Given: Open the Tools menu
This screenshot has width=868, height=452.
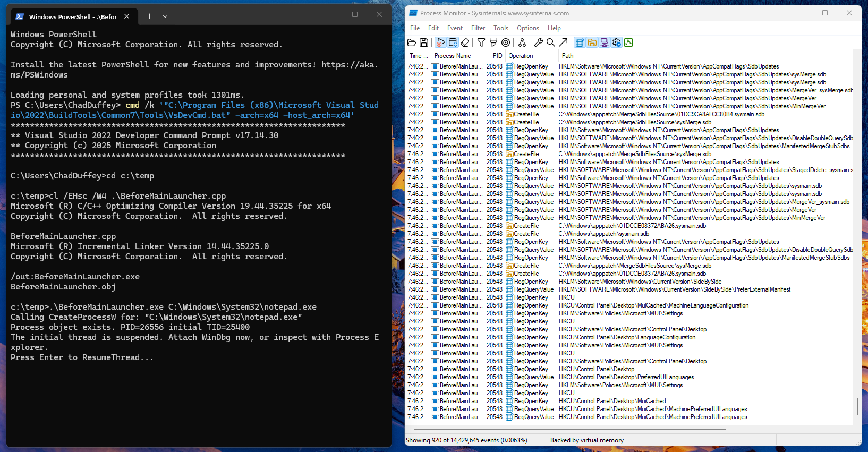Looking at the screenshot, I should pyautogui.click(x=501, y=28).
